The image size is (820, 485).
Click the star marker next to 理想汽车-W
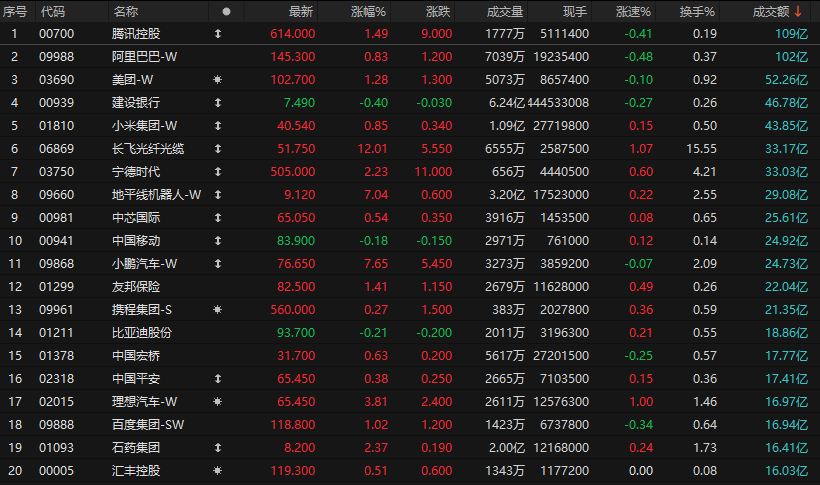point(218,402)
